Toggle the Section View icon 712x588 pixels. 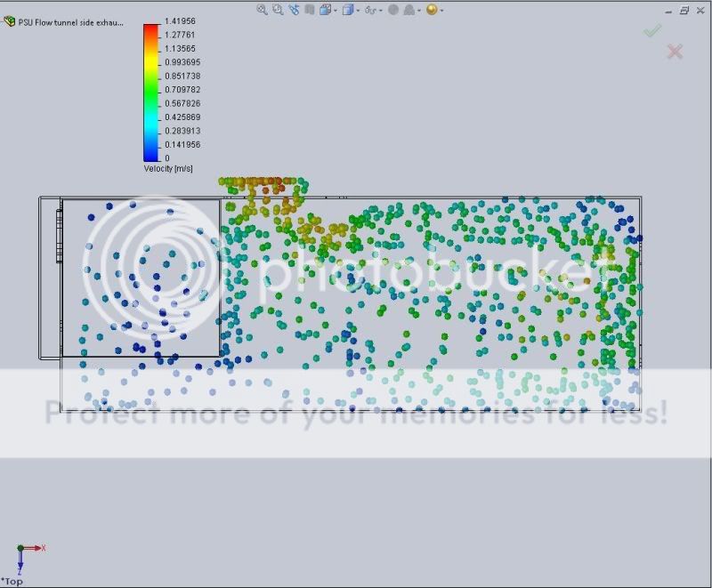coord(308,10)
